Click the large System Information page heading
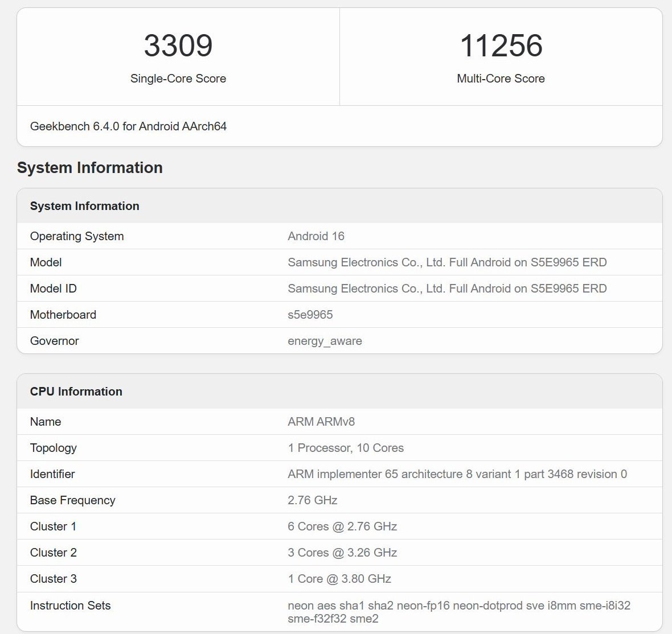This screenshot has height=634, width=672. 90,168
